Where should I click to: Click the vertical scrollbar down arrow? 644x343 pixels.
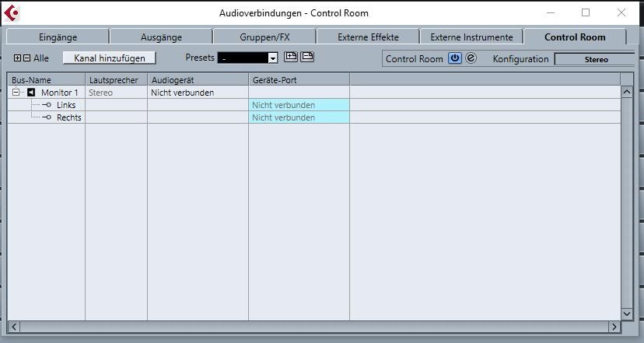626,314
